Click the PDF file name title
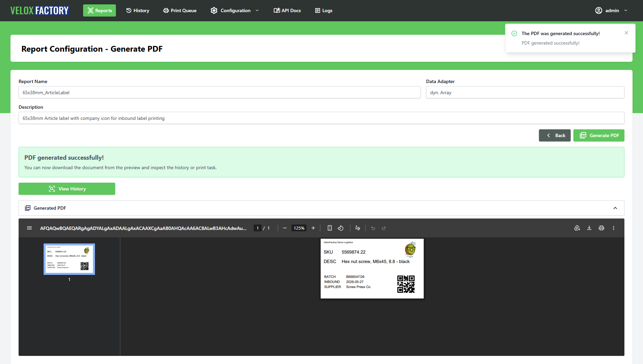 pos(143,228)
